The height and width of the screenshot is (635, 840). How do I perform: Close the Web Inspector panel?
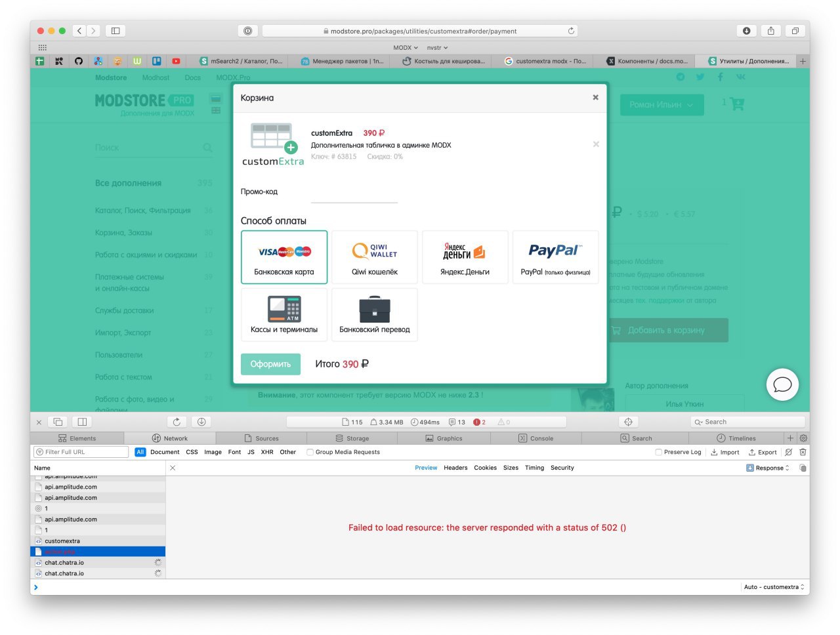39,422
